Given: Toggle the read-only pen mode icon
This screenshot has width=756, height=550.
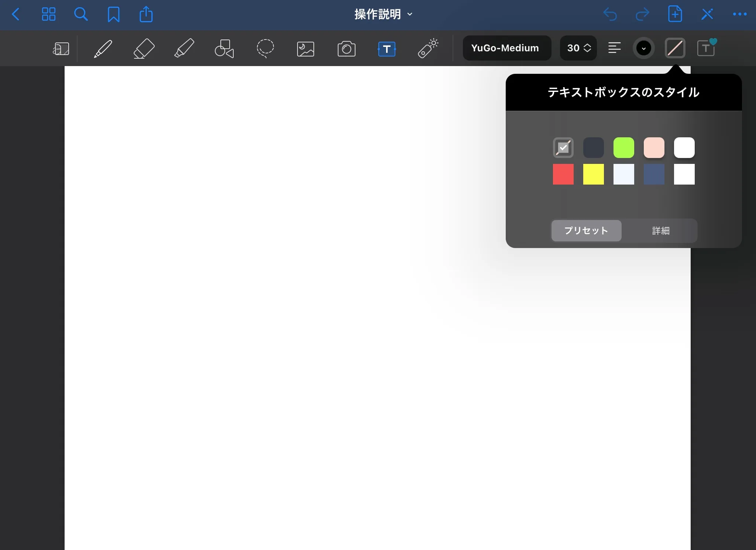Looking at the screenshot, I should [x=707, y=14].
